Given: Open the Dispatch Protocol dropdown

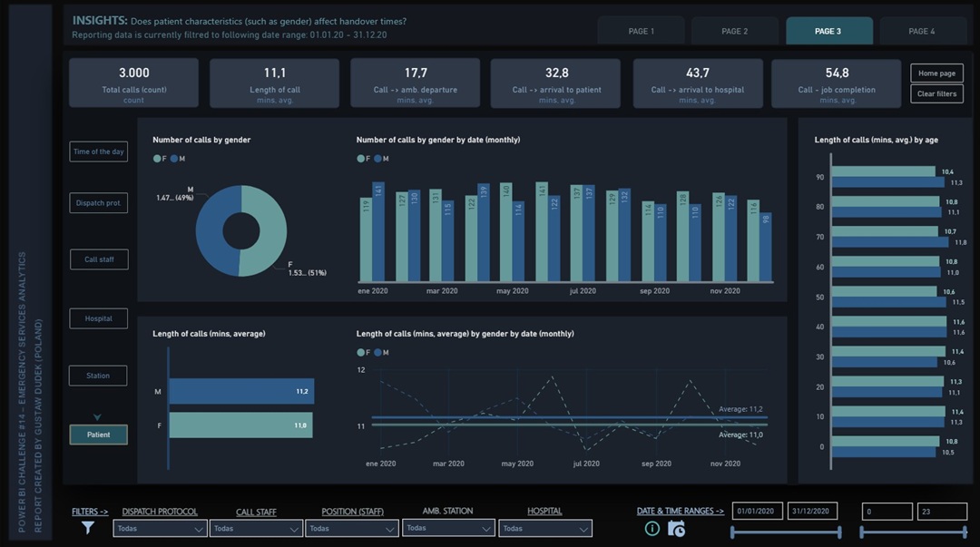Looking at the screenshot, I should pyautogui.click(x=161, y=528).
